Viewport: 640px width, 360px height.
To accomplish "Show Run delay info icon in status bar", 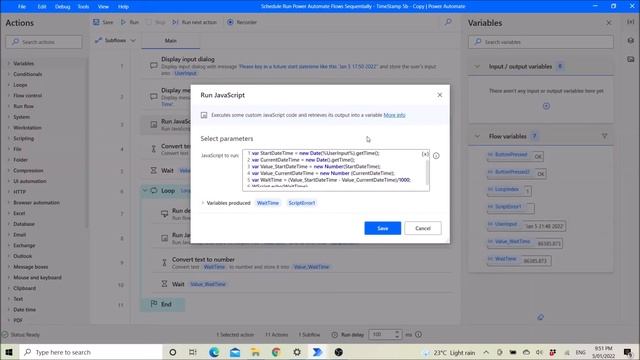I will pos(418,335).
